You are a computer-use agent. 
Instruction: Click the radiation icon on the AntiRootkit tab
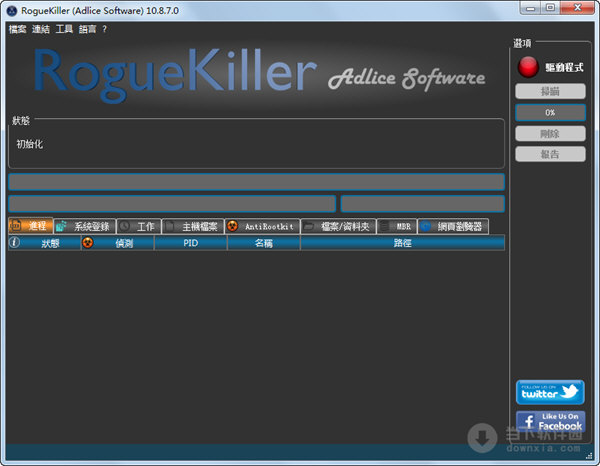tap(232, 226)
